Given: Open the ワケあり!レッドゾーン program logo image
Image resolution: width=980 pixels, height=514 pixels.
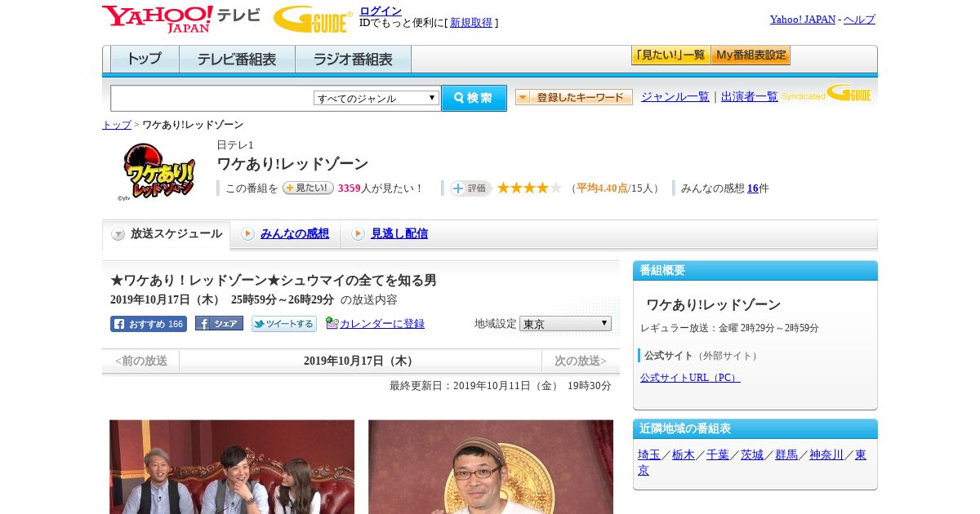Looking at the screenshot, I should tap(158, 172).
